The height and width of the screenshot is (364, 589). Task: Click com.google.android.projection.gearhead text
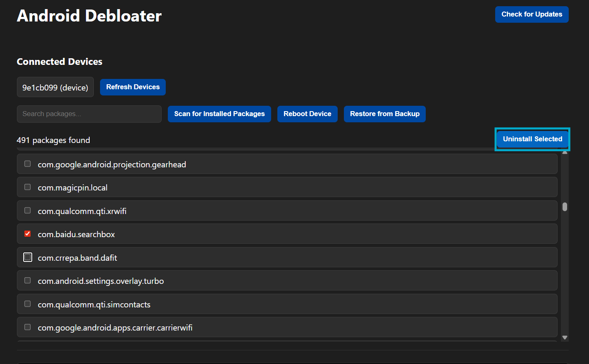(x=112, y=164)
